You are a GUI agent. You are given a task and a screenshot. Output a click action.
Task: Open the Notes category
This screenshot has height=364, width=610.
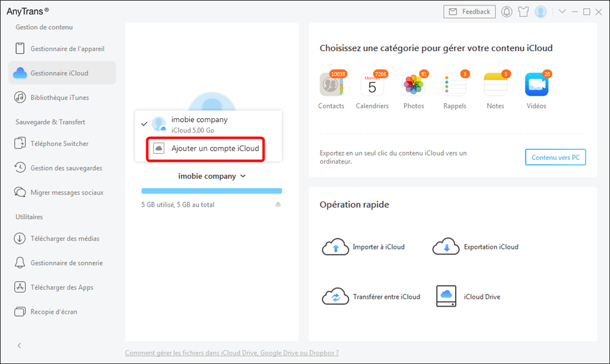495,85
